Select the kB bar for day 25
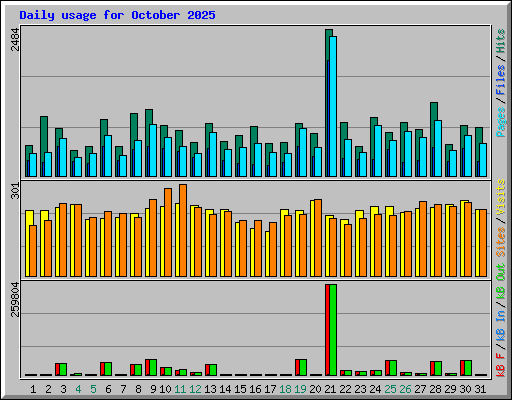 click(391, 368)
